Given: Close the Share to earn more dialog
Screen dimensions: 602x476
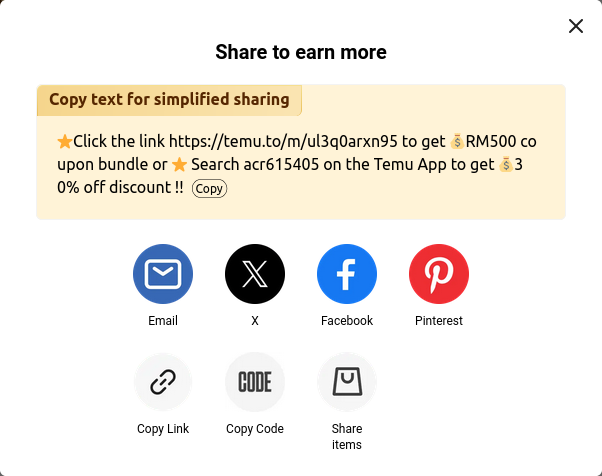Looking at the screenshot, I should pos(576,26).
